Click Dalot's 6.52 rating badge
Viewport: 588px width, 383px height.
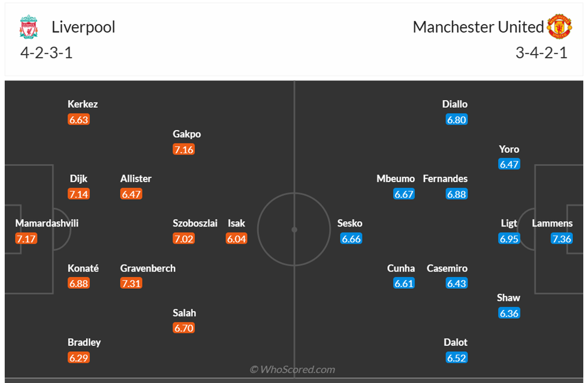(456, 358)
